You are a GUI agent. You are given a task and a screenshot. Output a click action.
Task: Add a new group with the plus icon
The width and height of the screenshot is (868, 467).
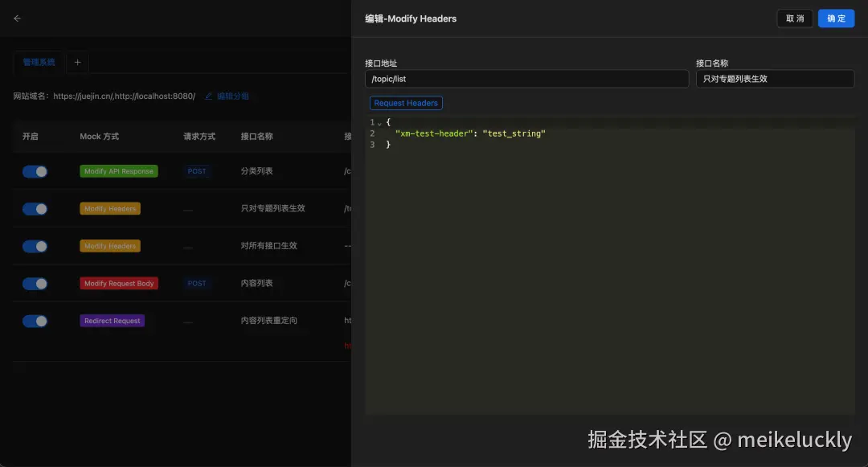(x=77, y=63)
